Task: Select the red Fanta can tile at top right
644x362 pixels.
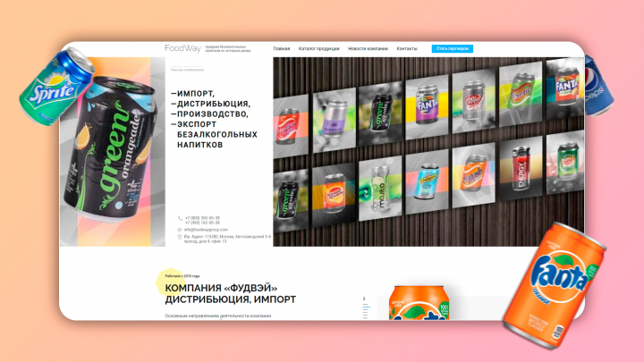Action: 565,88
